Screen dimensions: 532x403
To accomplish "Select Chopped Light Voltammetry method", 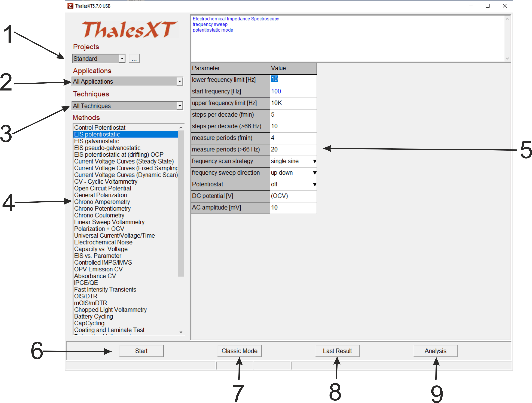I will (x=125, y=310).
